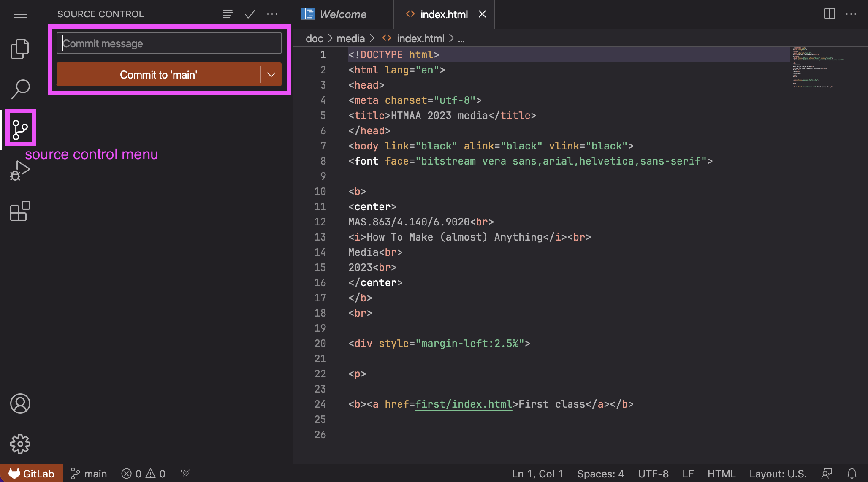Click the div style margin-left line
The width and height of the screenshot is (868, 482).
[x=439, y=343]
